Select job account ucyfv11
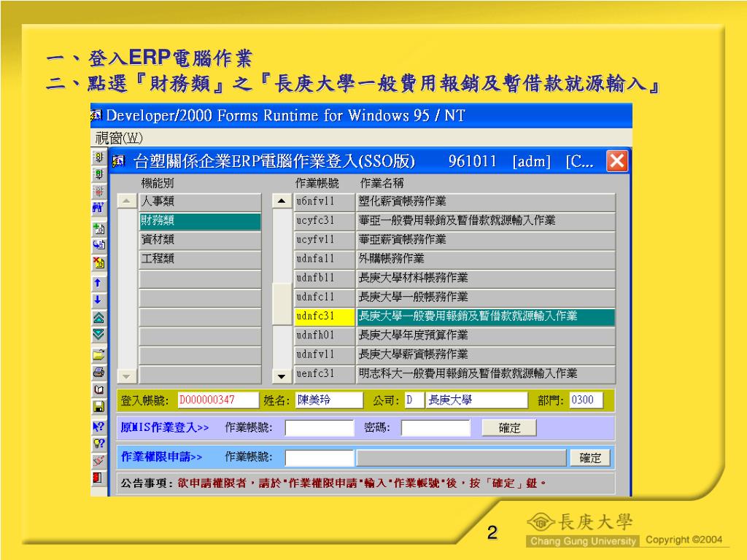This screenshot has height=560, width=747. (x=325, y=239)
